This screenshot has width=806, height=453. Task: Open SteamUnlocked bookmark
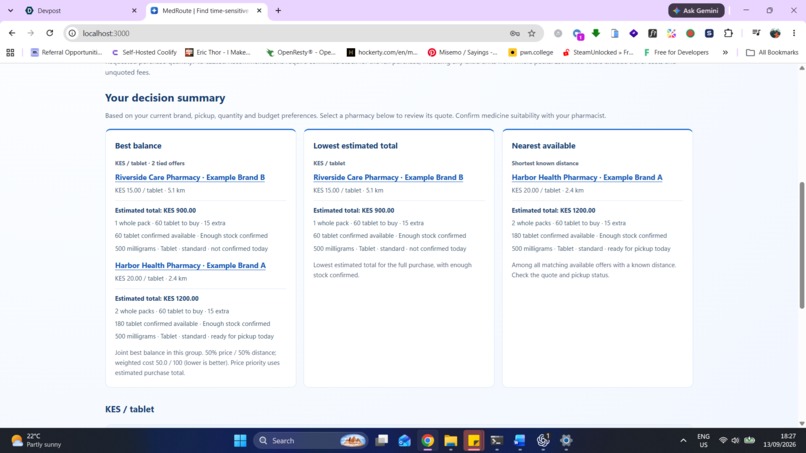[x=598, y=52]
